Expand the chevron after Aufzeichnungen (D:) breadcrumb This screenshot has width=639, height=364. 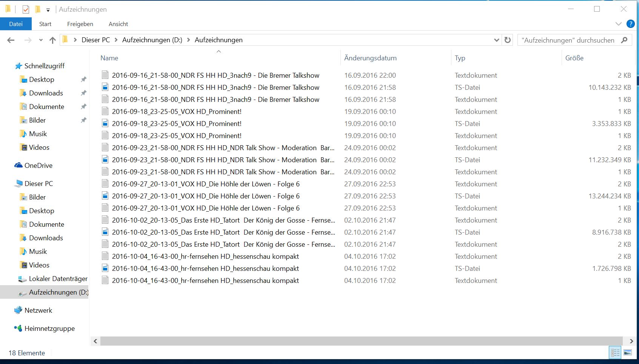click(x=188, y=40)
